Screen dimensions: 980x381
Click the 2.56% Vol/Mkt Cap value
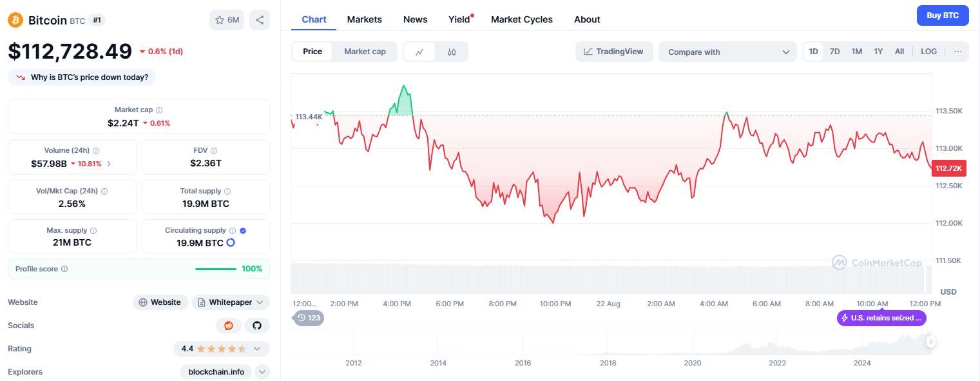point(72,204)
